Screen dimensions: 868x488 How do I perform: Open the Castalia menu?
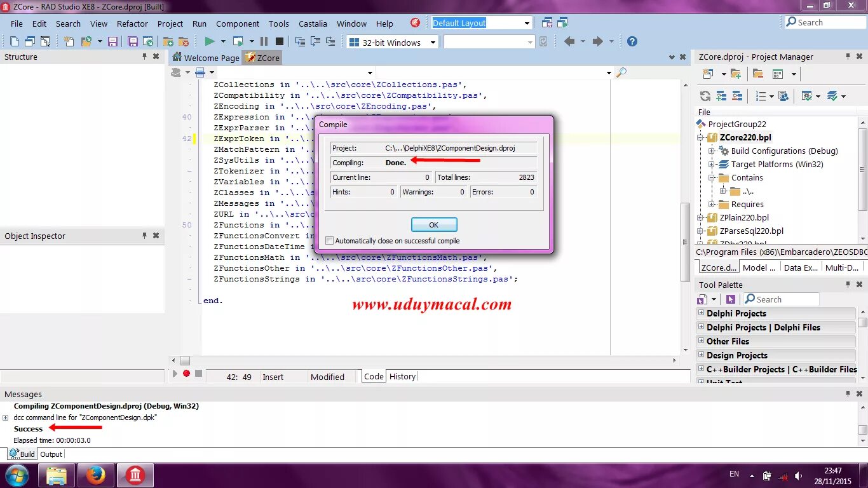[x=313, y=24]
